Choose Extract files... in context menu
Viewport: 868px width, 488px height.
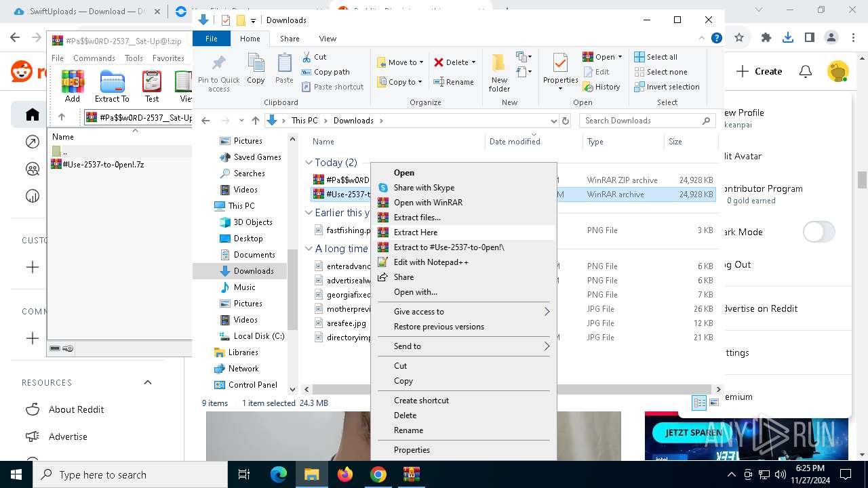(x=463, y=218)
